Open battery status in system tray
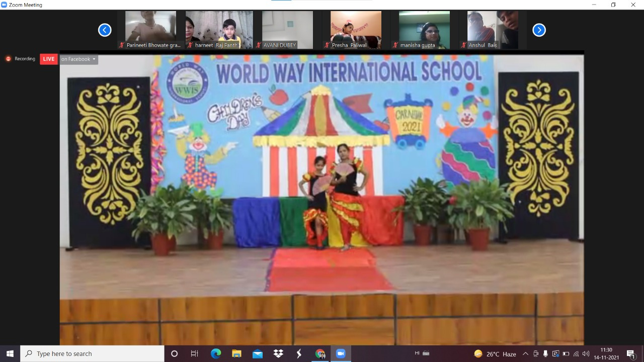Screen dimensions: 644x362 point(566,354)
